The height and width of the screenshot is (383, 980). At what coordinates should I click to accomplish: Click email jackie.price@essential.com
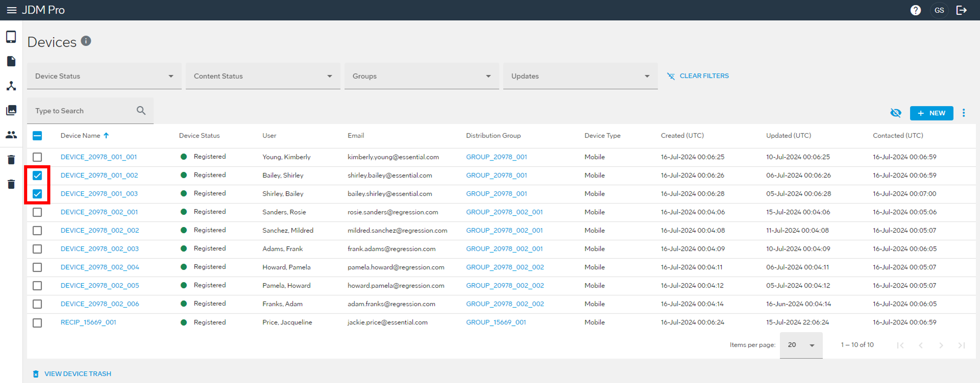point(387,322)
